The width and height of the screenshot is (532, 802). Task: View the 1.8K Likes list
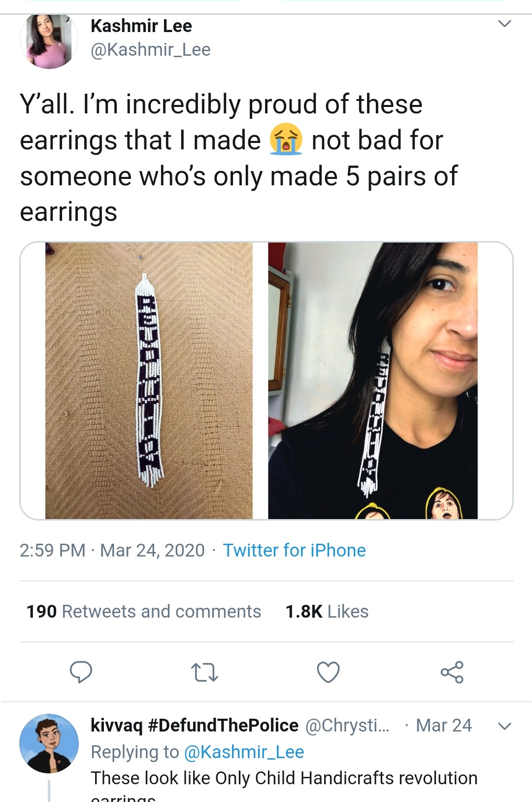tap(327, 611)
